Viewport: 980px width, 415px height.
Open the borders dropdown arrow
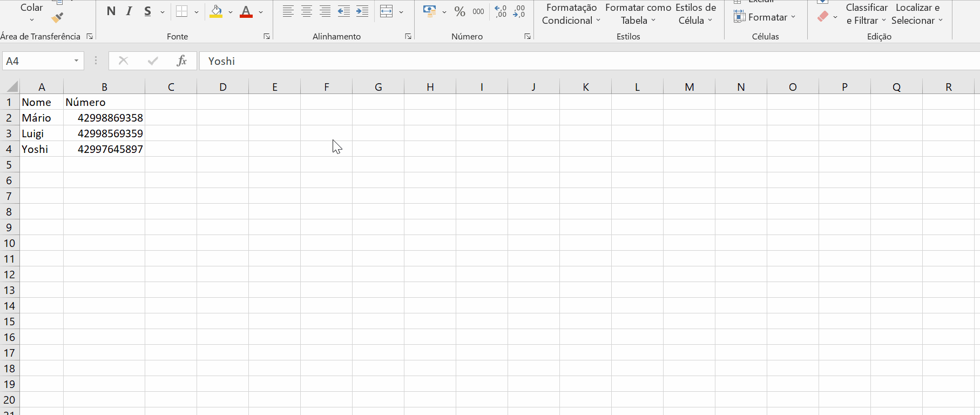pos(196,12)
